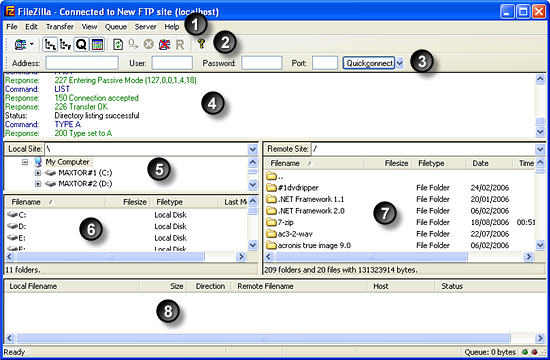Open the View menu
This screenshot has width=550, height=360.
pos(89,27)
